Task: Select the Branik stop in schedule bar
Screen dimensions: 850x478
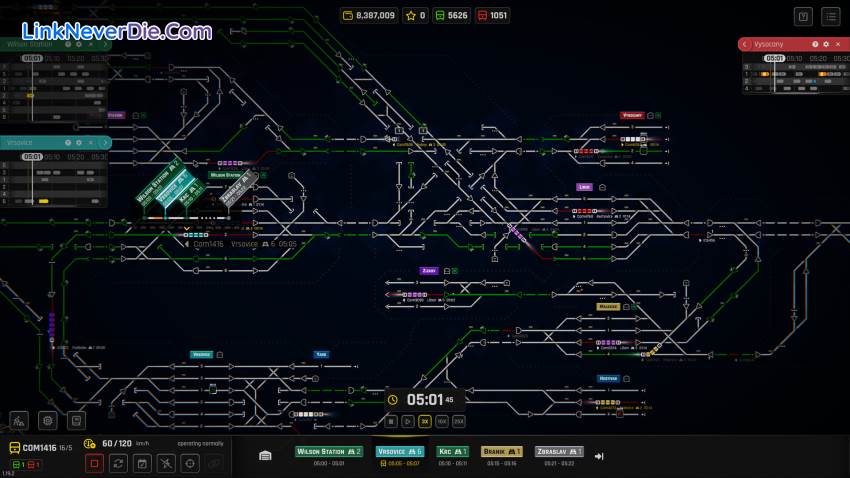Action: pyautogui.click(x=502, y=452)
